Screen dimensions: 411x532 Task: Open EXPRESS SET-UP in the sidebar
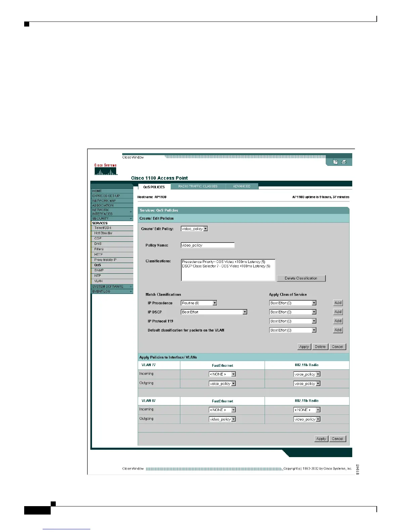(112, 196)
